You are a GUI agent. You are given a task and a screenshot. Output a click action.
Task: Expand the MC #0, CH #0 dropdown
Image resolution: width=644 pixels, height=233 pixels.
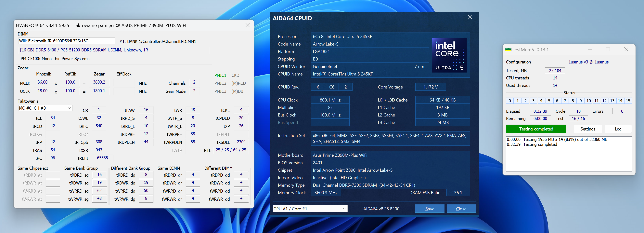pyautogui.click(x=69, y=108)
